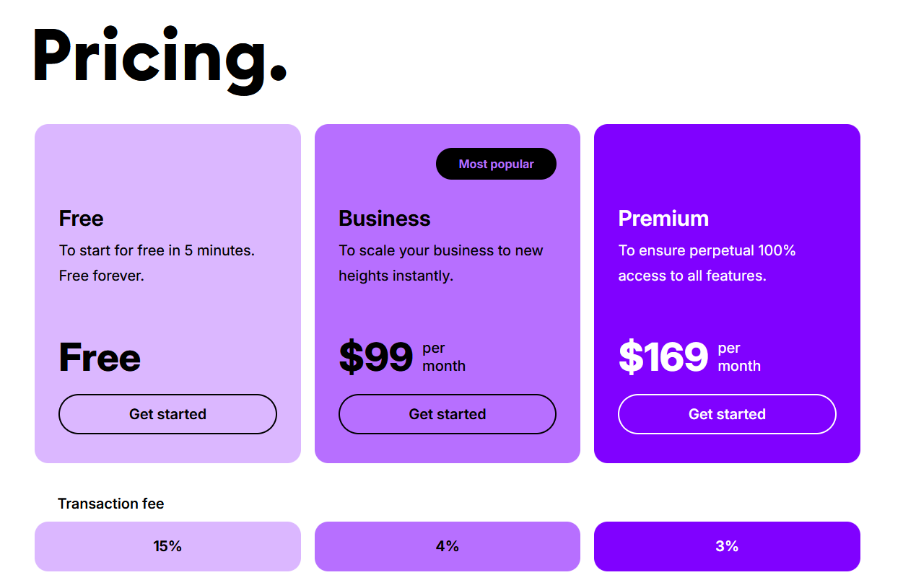Viewport: 903px width, 588px height.
Task: Select Get started for Premium
Action: [727, 414]
